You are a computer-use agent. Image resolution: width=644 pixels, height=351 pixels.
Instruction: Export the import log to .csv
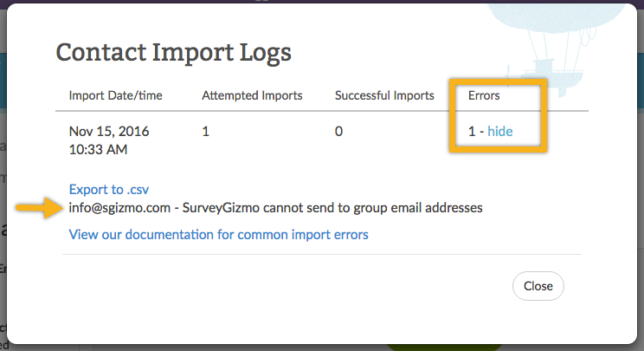pyautogui.click(x=109, y=189)
